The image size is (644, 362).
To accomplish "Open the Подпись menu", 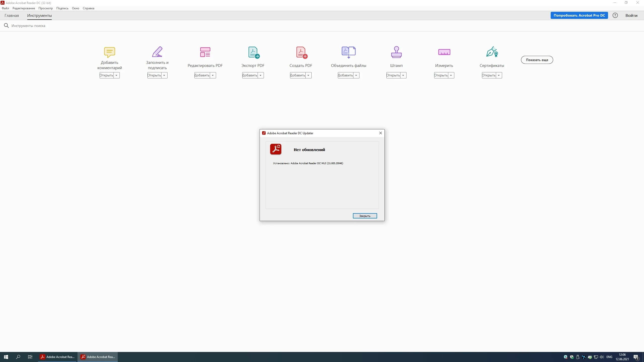I will point(62,8).
